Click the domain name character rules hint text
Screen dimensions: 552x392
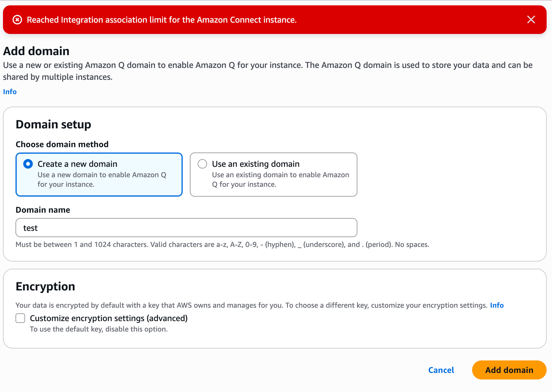(x=222, y=245)
